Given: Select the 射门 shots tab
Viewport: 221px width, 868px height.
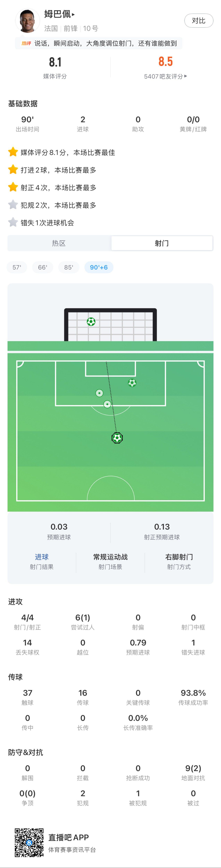Looking at the screenshot, I should point(162,243).
